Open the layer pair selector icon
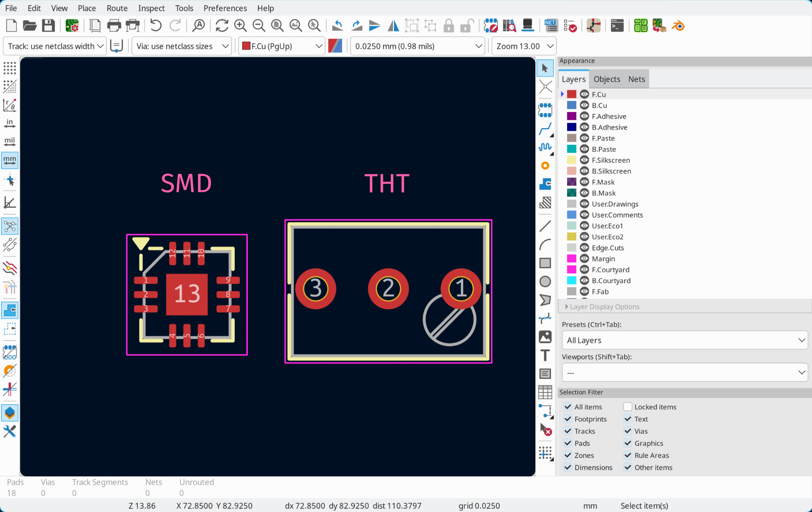 (335, 46)
